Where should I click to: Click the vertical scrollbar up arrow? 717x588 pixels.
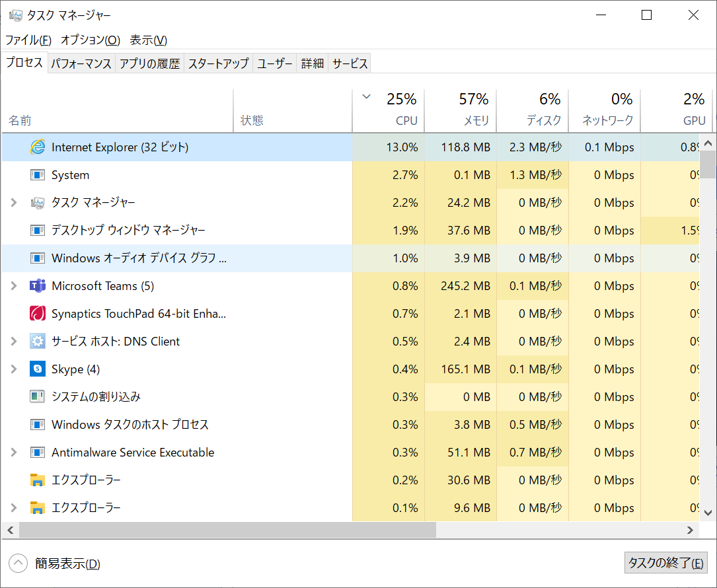(x=708, y=143)
